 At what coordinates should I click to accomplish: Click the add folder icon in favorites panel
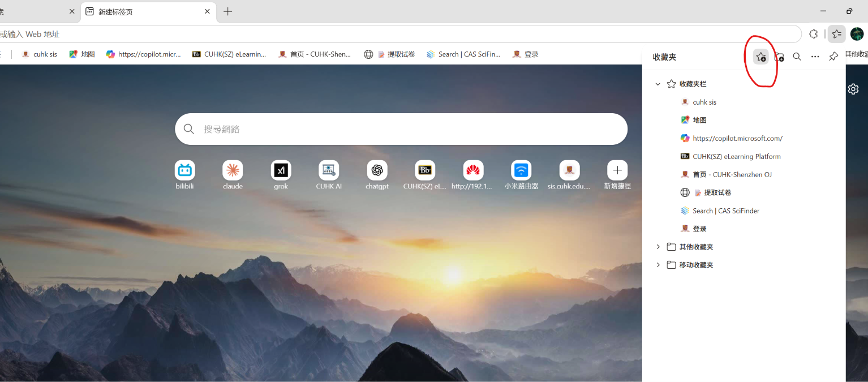click(779, 57)
